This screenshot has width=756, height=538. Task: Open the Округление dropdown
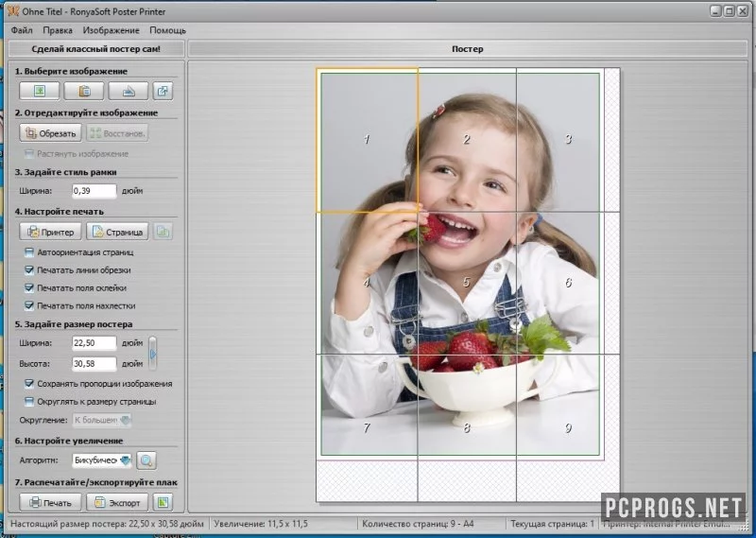[x=102, y=420]
